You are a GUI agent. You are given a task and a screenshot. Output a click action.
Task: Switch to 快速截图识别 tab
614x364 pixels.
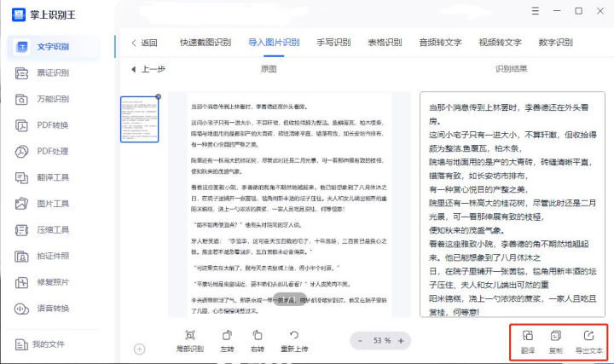[x=206, y=43]
